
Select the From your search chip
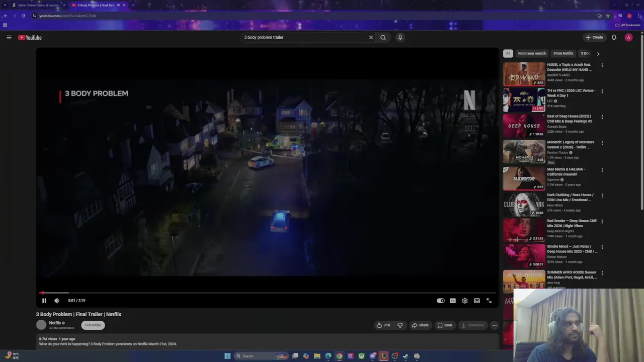(532, 53)
